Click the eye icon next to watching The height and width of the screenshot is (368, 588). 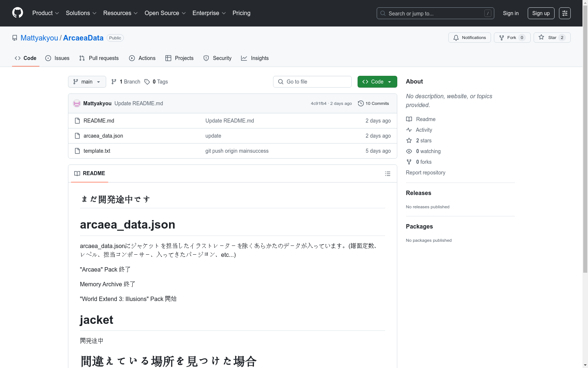point(409,151)
